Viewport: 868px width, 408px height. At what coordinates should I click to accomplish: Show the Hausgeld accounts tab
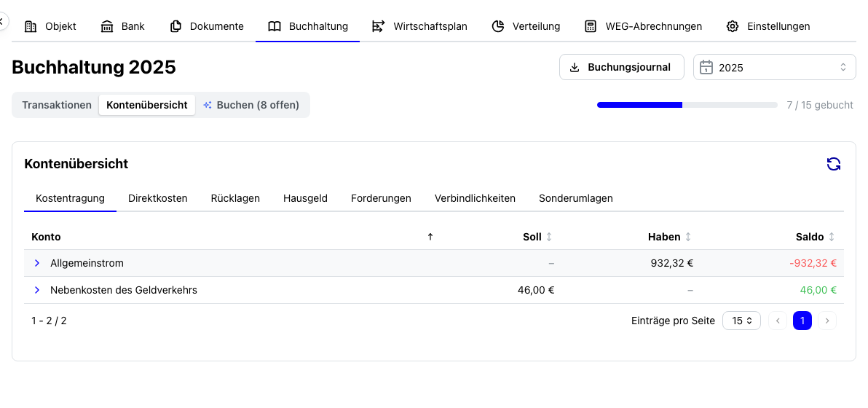click(306, 198)
